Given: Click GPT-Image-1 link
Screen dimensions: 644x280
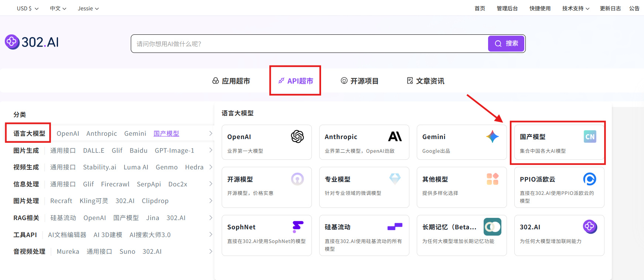Looking at the screenshot, I should [174, 151].
